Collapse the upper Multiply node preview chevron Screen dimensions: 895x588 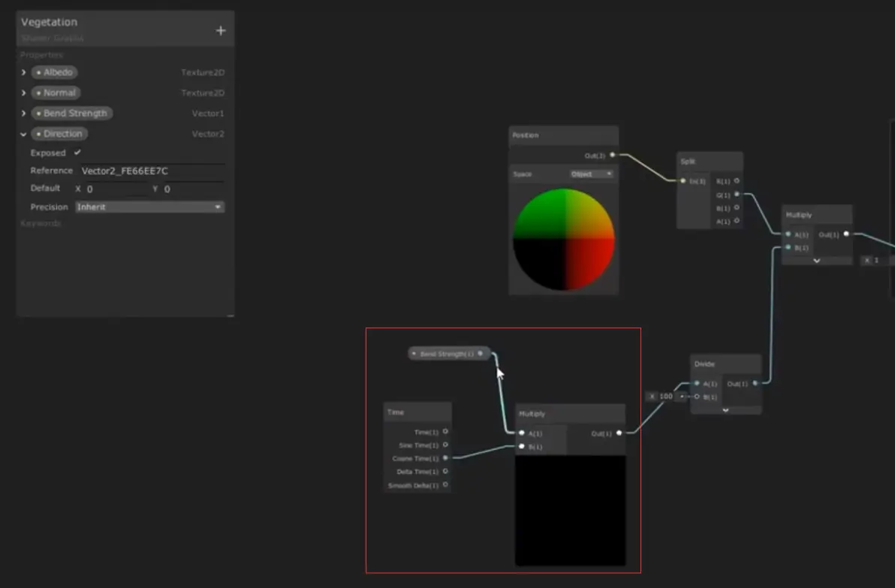pos(817,261)
